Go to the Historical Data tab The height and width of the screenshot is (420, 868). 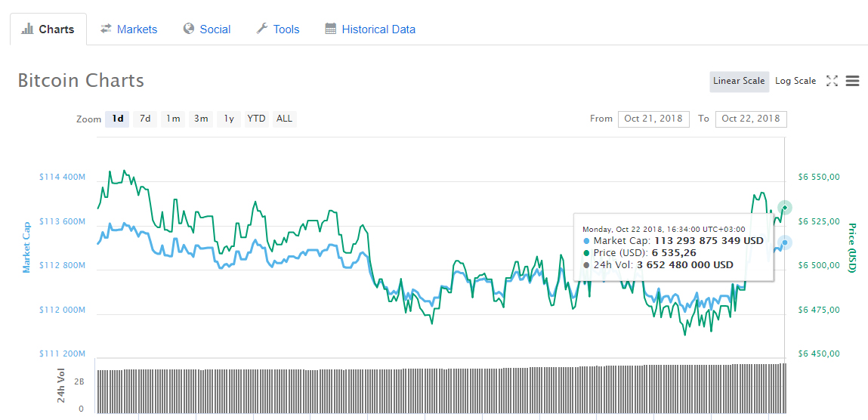(x=369, y=29)
